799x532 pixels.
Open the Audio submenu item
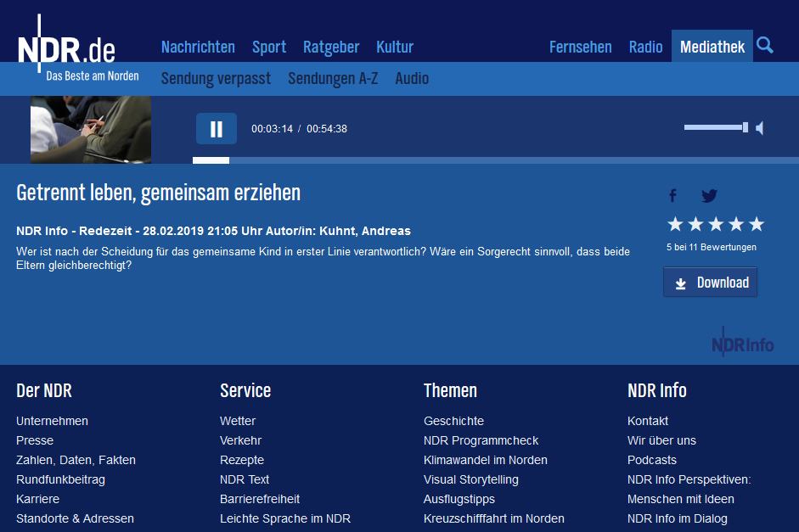(x=413, y=78)
